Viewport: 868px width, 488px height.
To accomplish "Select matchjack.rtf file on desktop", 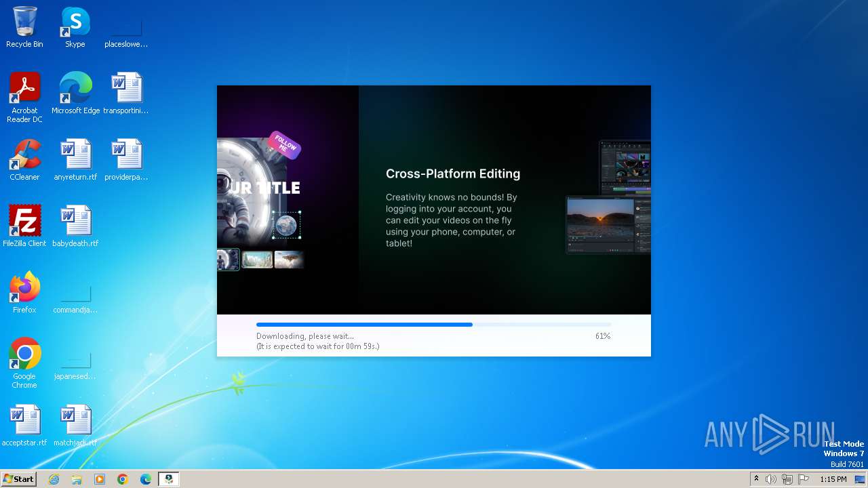I will [x=75, y=425].
